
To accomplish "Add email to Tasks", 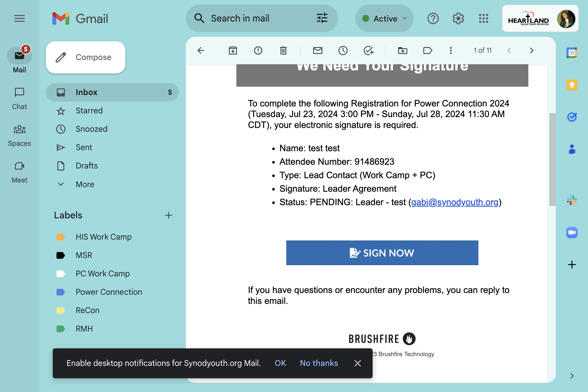I will tap(368, 51).
